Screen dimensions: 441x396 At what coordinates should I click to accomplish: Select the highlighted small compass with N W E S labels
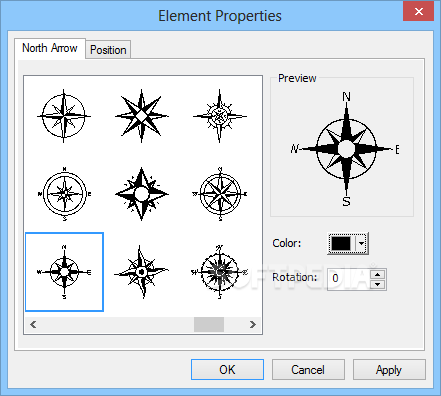(64, 272)
